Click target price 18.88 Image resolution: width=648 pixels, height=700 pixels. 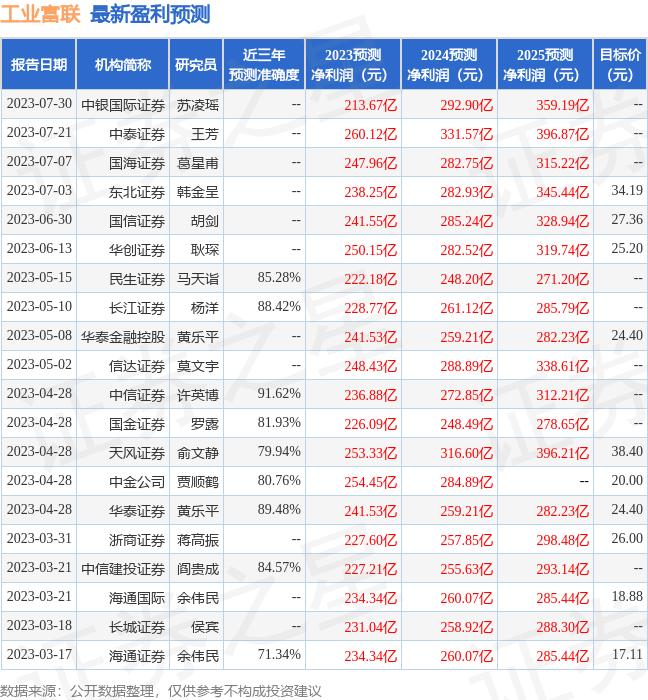[x=627, y=597]
